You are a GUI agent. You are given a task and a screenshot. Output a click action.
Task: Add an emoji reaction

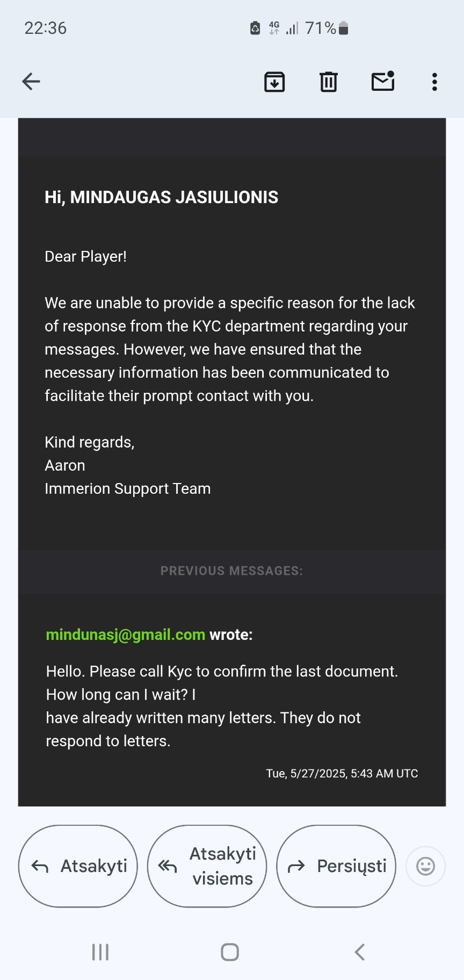click(426, 866)
